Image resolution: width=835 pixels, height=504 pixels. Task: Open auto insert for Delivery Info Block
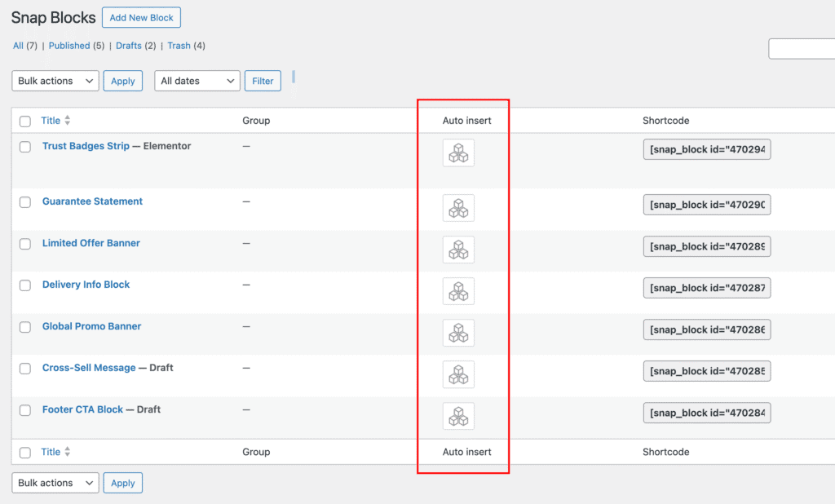458,291
